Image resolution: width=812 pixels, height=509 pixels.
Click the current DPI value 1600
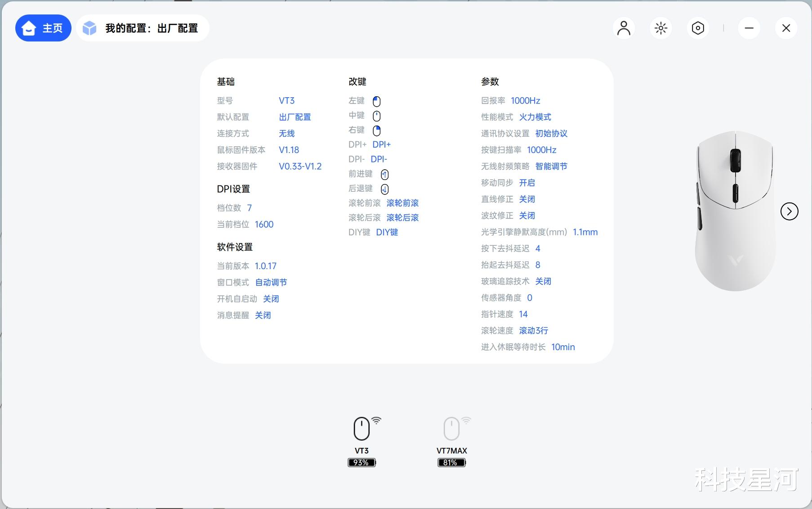(264, 225)
